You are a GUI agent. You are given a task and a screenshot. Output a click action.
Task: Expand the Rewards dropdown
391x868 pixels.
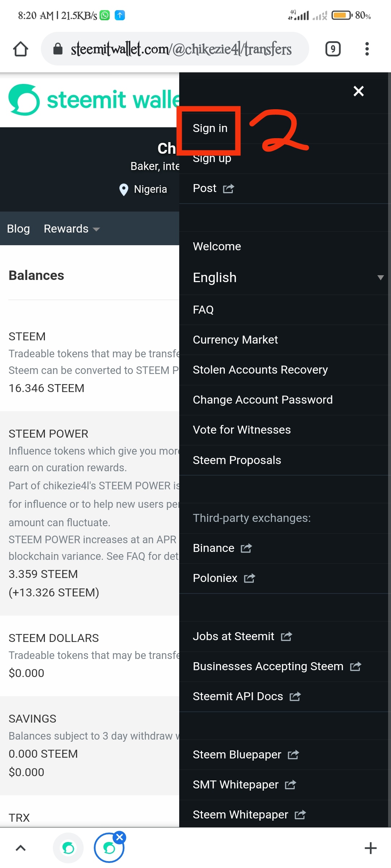(72, 229)
